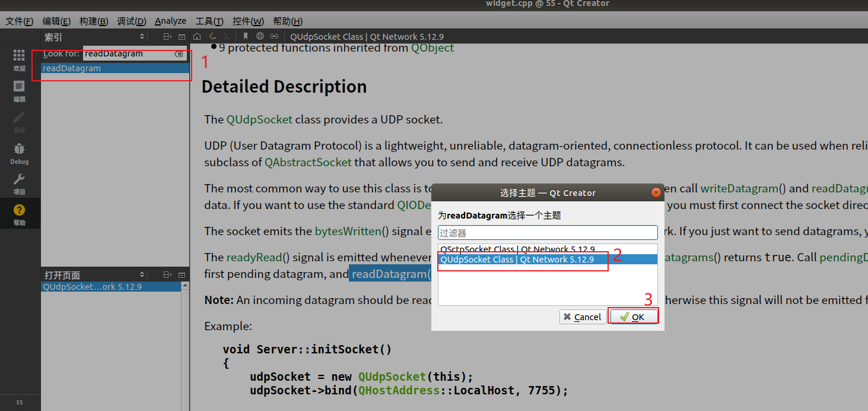Screen dimensions: 868x411
Task: Go to help home page icon
Action: pyautogui.click(x=197, y=37)
